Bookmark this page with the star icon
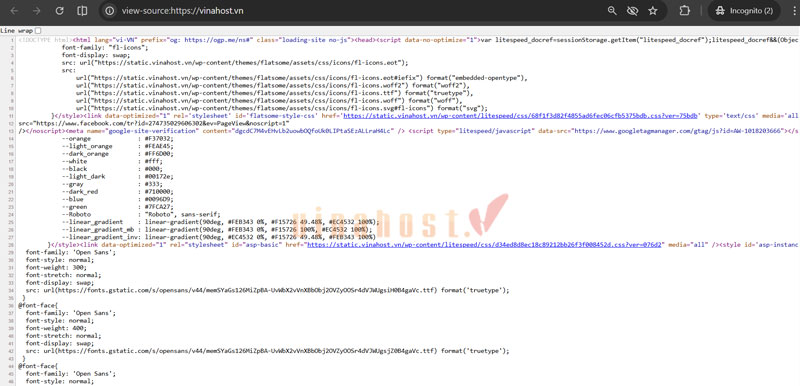Screen dimensions: 800x386 [653, 11]
